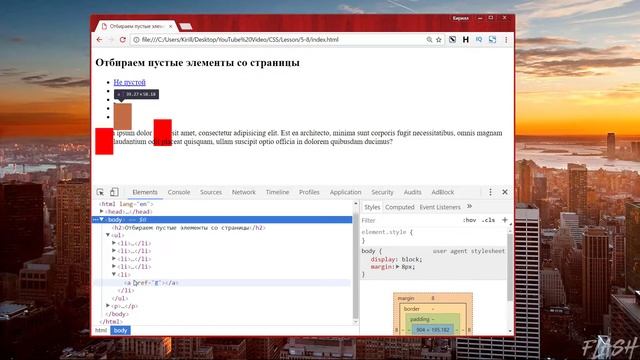Expand the head element node
The width and height of the screenshot is (640, 360).
pyautogui.click(x=102, y=211)
